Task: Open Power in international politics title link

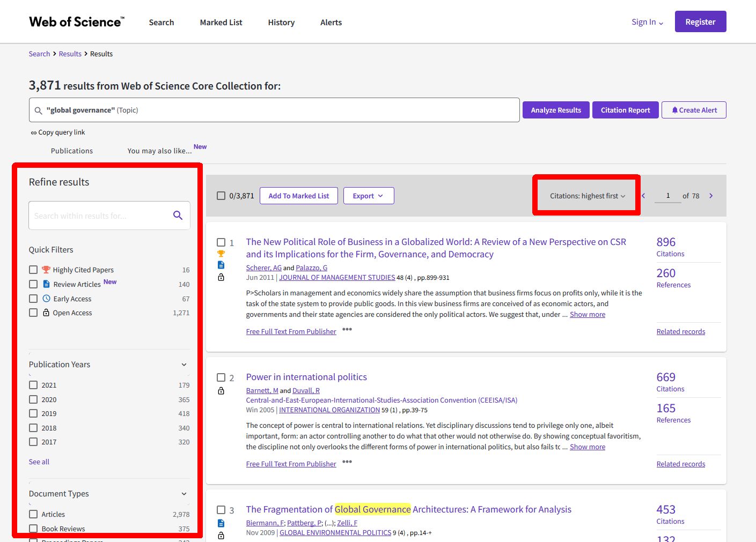Action: [x=306, y=377]
